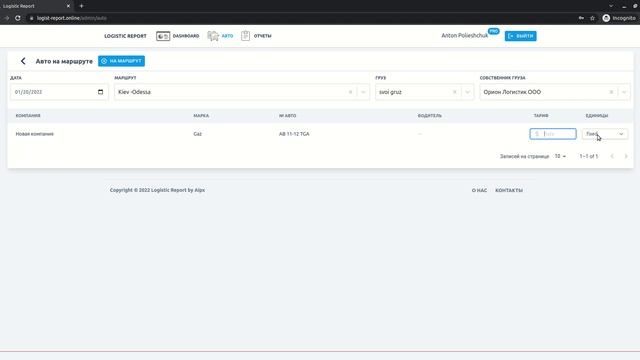The height and width of the screenshot is (360, 640).
Task: Open the Dashboard menu item
Action: pos(186,36)
